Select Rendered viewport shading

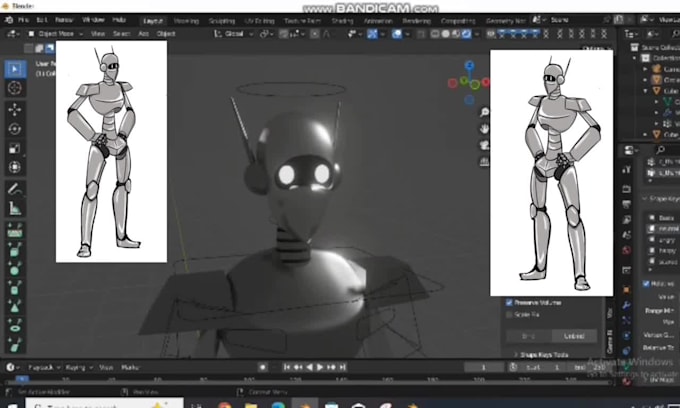[x=466, y=34]
